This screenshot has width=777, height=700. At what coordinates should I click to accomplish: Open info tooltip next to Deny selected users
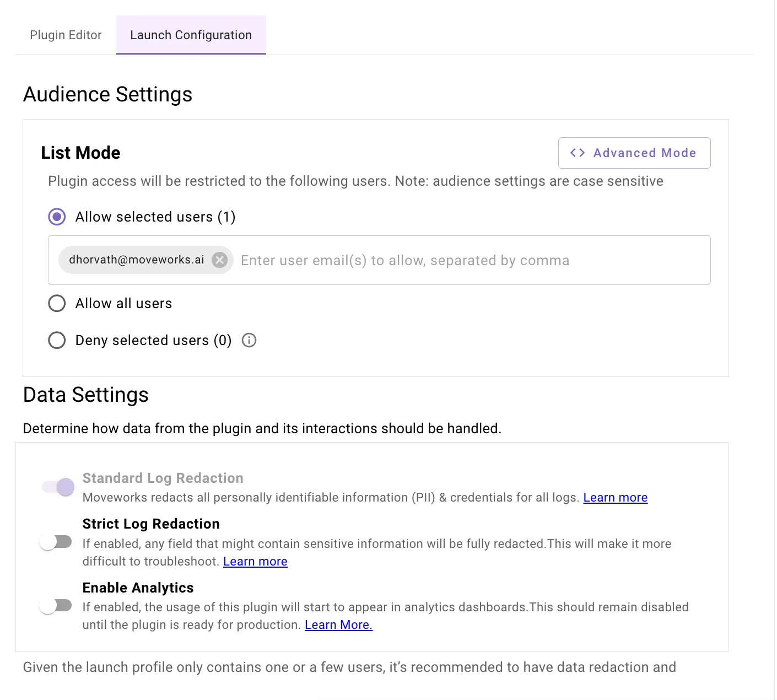click(249, 340)
